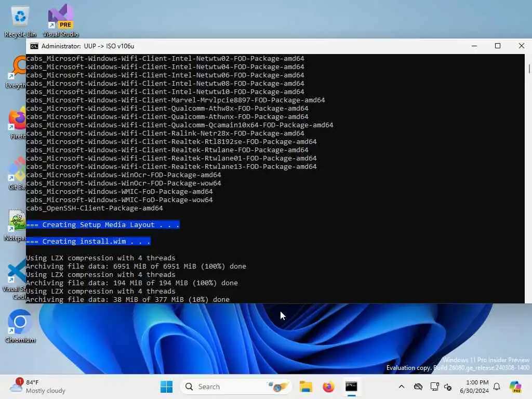The width and height of the screenshot is (532, 399).
Task: Open the weather widget 84°F
Action: (38, 387)
